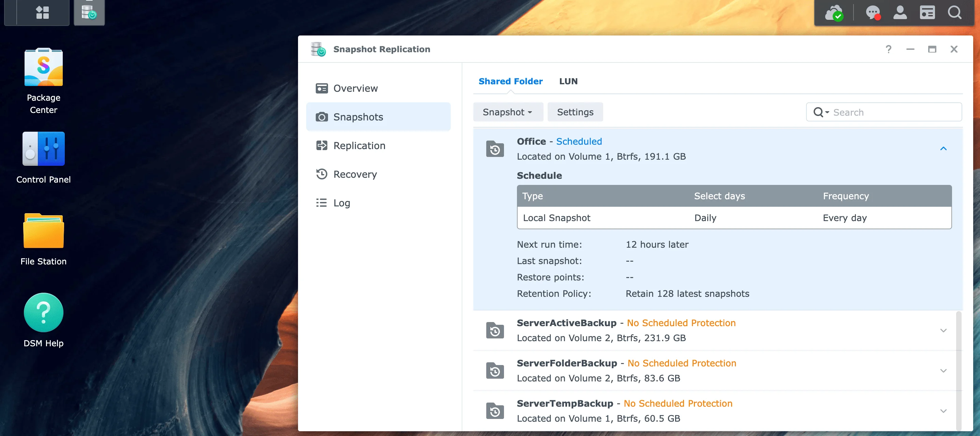980x436 pixels.
Task: Launch DSM Help
Action: (43, 312)
